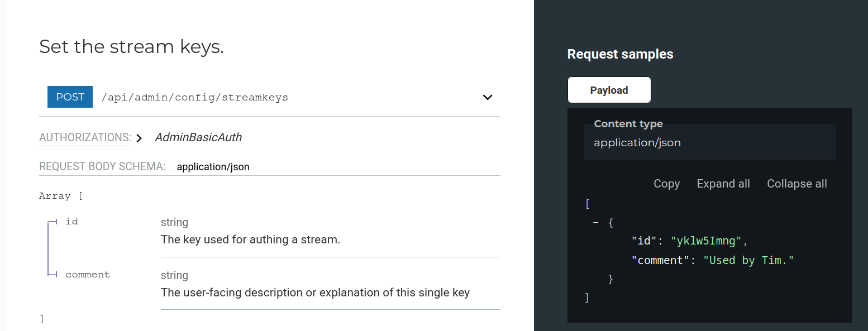This screenshot has width=868, height=331.
Task: Select the comment field in the schema tree
Action: coord(87,274)
